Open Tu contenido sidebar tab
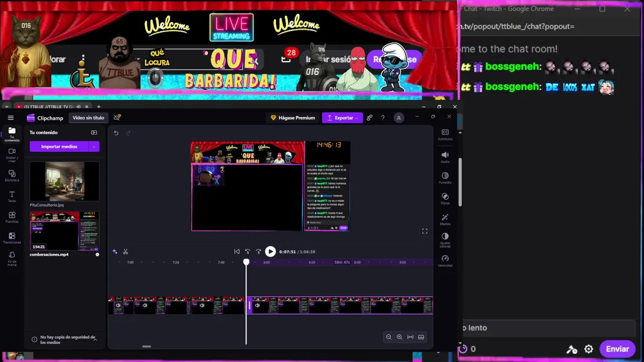The image size is (644, 362). point(12,134)
